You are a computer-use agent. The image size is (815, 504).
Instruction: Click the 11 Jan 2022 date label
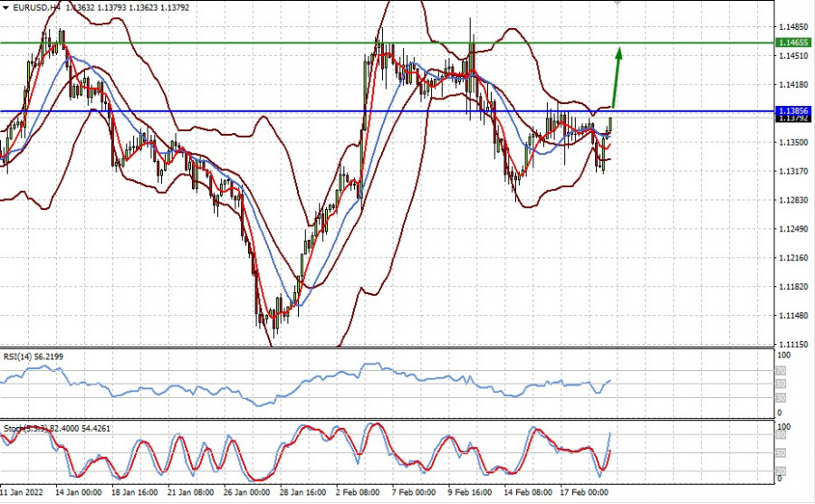tap(24, 494)
